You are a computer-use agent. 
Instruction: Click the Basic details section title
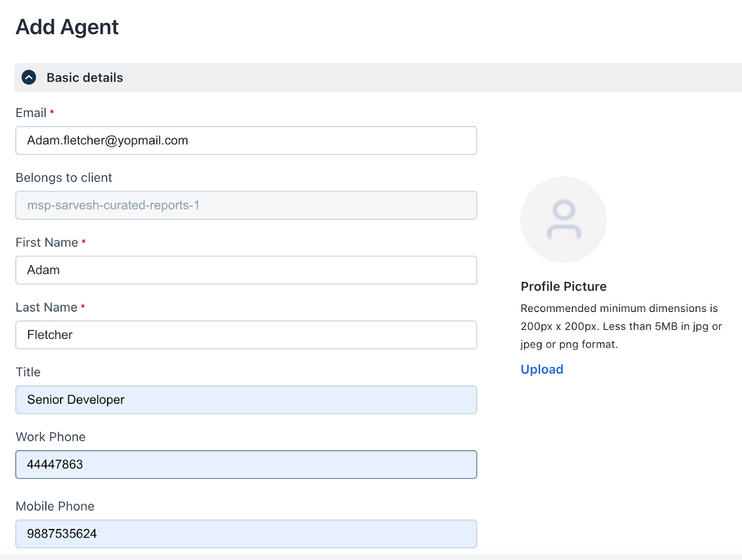(85, 77)
